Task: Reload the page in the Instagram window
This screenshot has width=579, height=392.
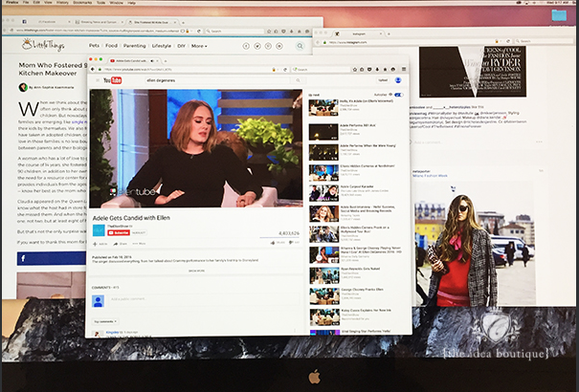Action: [x=508, y=41]
